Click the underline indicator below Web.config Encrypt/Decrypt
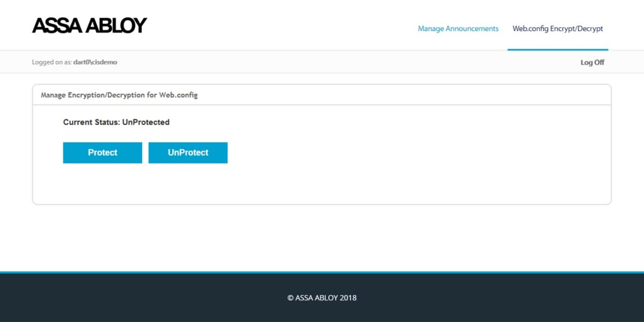This screenshot has width=644, height=322. coord(558,49)
